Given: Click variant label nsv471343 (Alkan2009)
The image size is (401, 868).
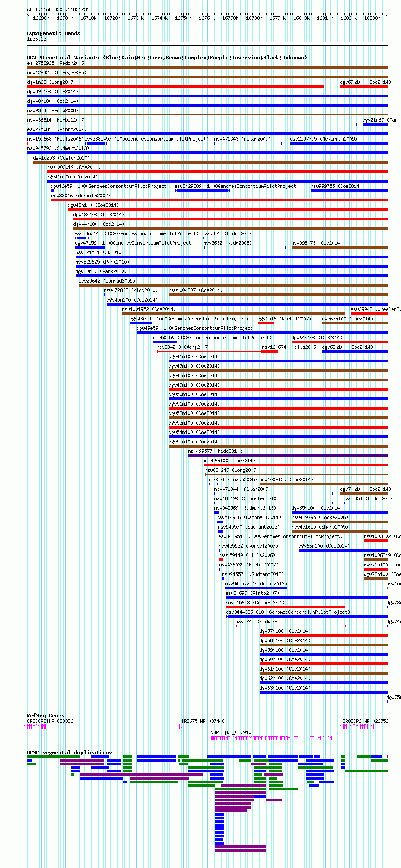Looking at the screenshot, I should click(x=242, y=139).
